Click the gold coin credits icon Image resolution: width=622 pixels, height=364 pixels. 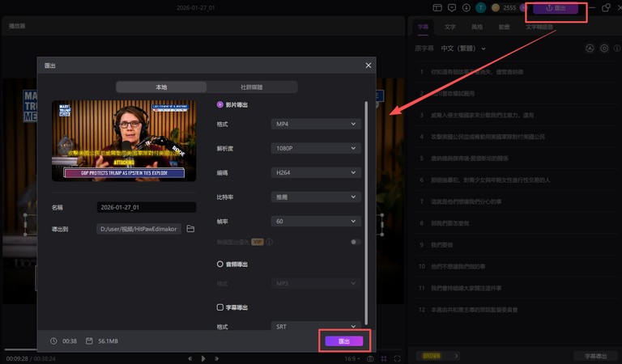click(x=494, y=8)
